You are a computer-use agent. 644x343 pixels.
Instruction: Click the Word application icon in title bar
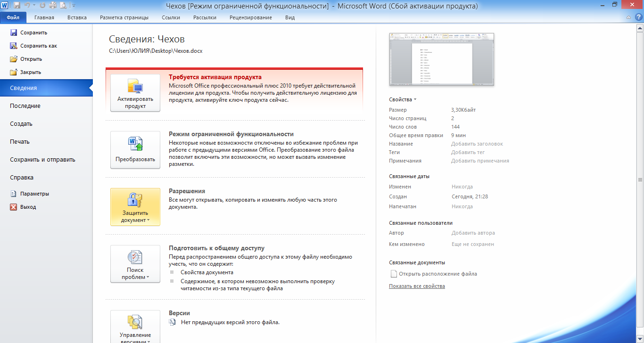pyautogui.click(x=5, y=6)
